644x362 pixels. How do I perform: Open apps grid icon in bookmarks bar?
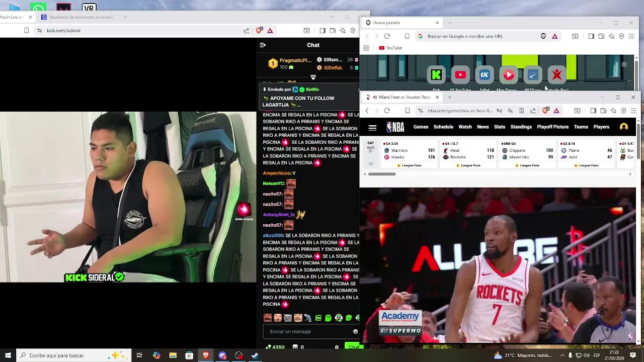pyautogui.click(x=366, y=48)
